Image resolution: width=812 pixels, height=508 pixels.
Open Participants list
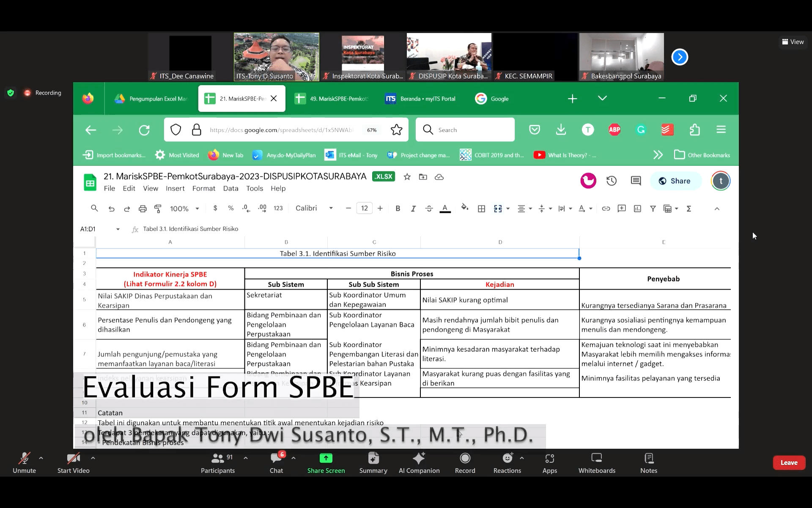click(217, 462)
